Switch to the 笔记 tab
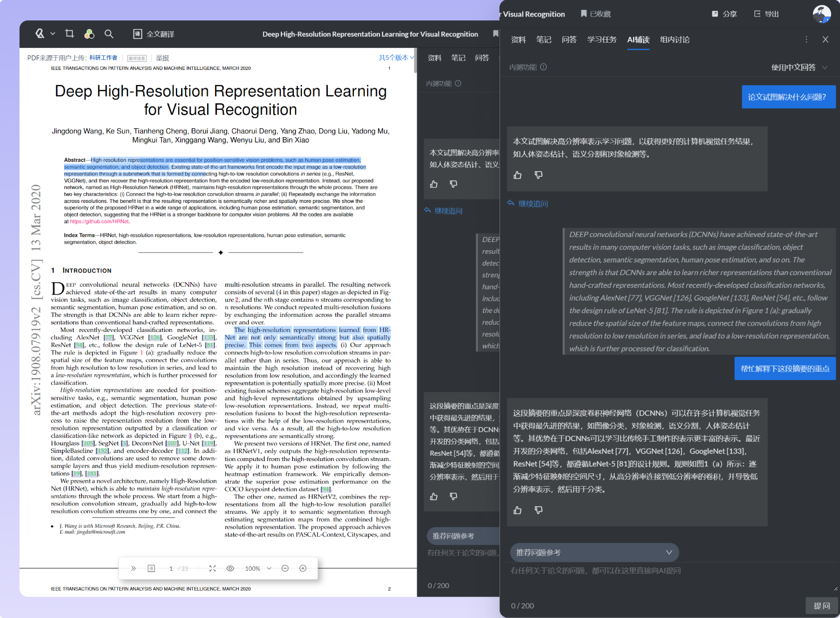 point(544,40)
